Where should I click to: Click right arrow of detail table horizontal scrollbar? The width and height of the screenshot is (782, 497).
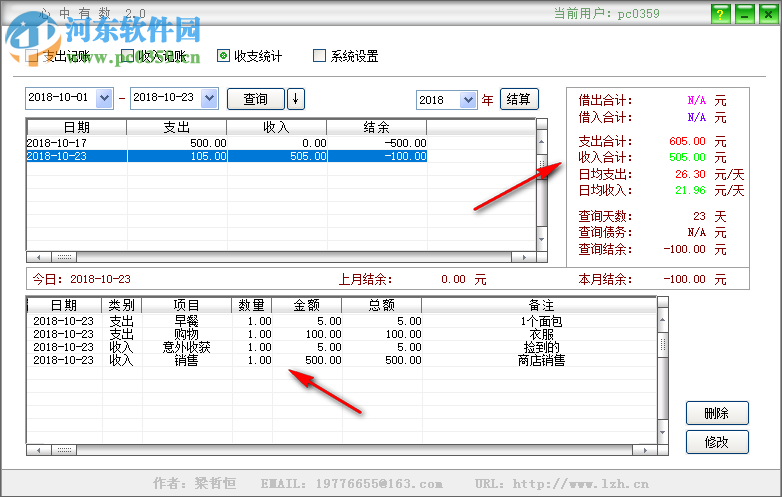tap(645, 450)
